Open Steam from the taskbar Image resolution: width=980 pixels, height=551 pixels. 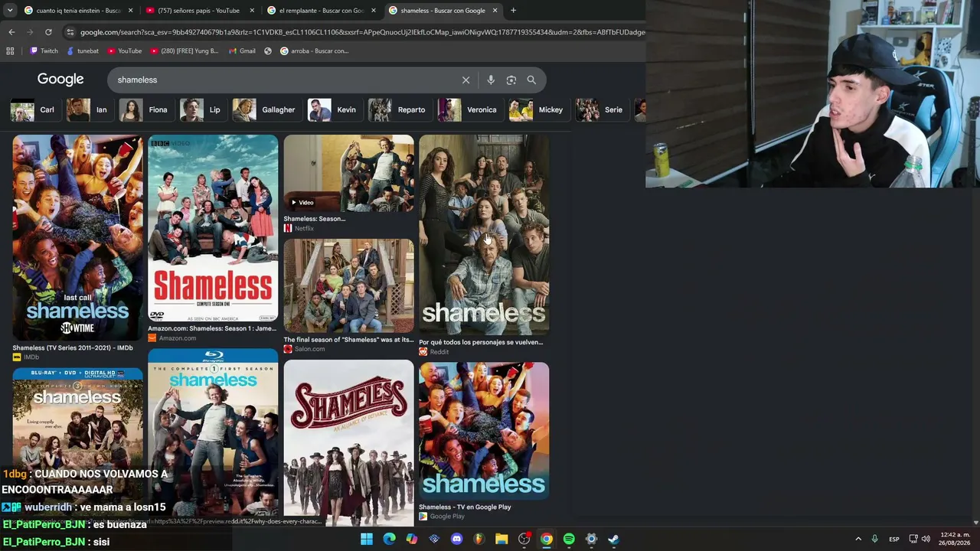coord(613,539)
